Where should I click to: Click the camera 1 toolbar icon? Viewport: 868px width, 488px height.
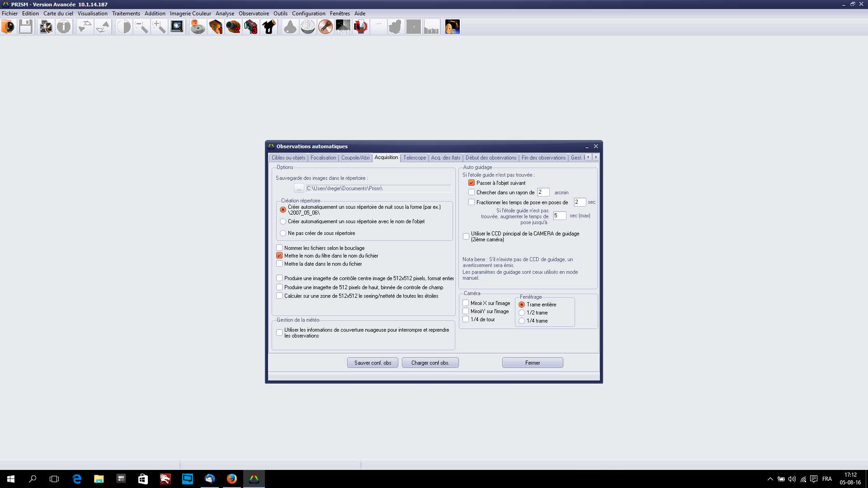[216, 27]
